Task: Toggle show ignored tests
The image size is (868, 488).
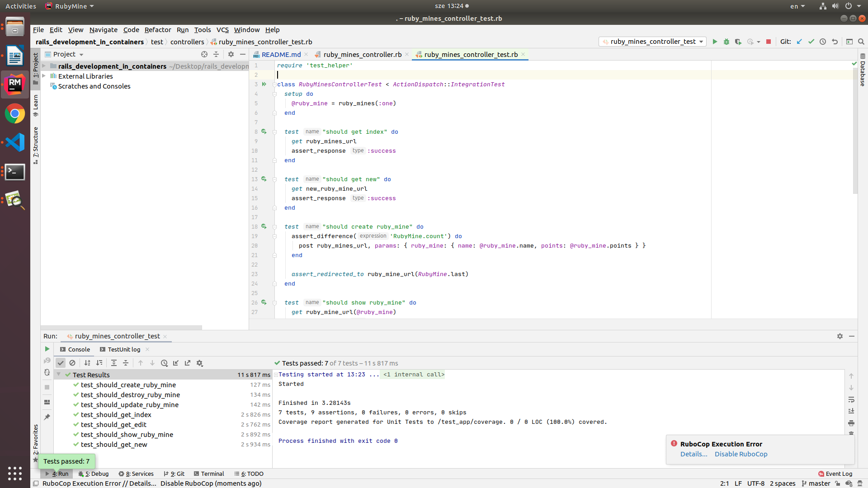Action: 72,363
